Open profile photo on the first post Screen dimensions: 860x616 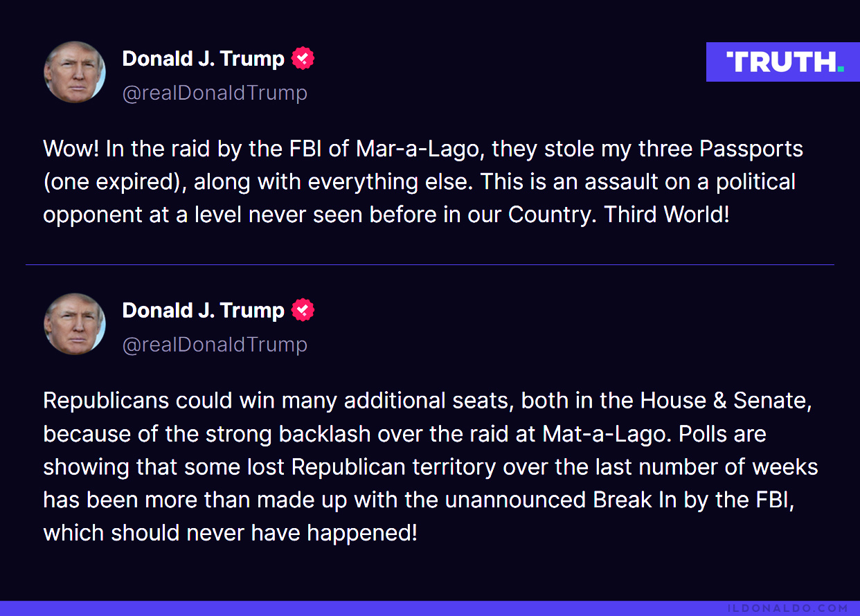click(75, 72)
